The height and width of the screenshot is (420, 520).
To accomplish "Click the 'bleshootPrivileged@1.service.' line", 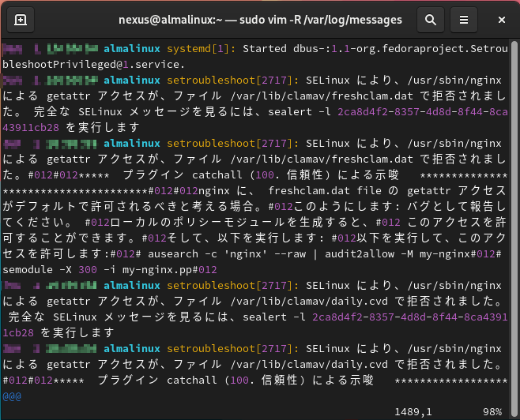I will [95, 65].
